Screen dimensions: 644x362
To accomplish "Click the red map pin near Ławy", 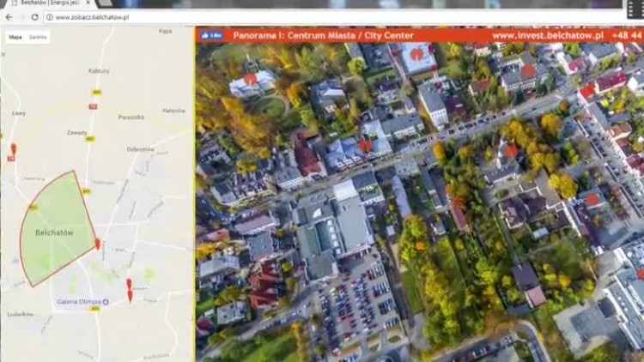I will click(14, 149).
